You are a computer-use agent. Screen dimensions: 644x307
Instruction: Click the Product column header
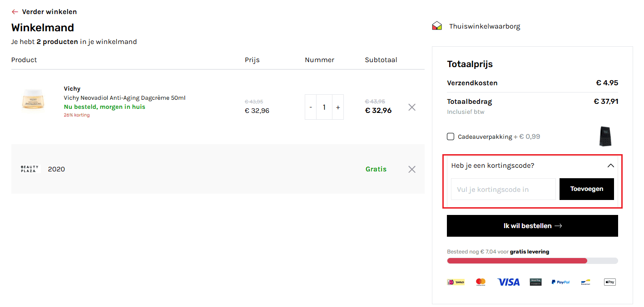(24, 60)
